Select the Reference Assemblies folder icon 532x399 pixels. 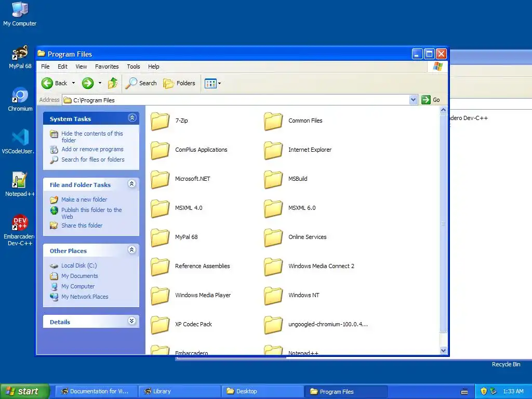pyautogui.click(x=160, y=267)
